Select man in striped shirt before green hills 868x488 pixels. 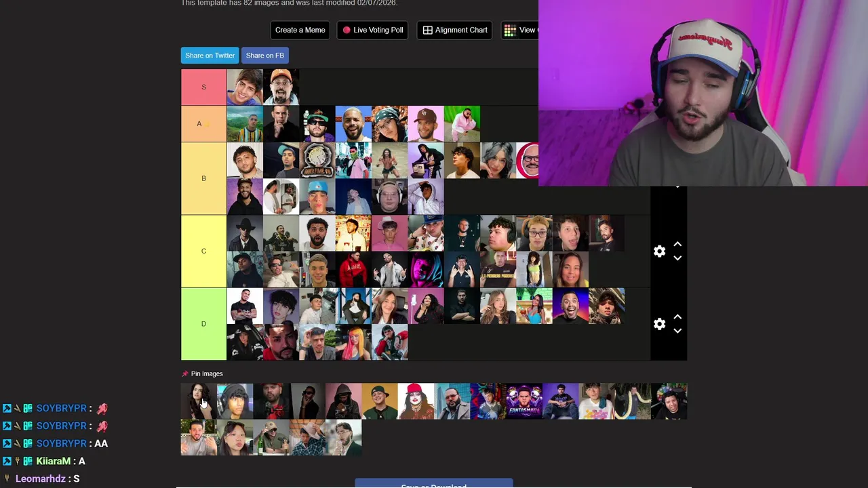coord(245,123)
